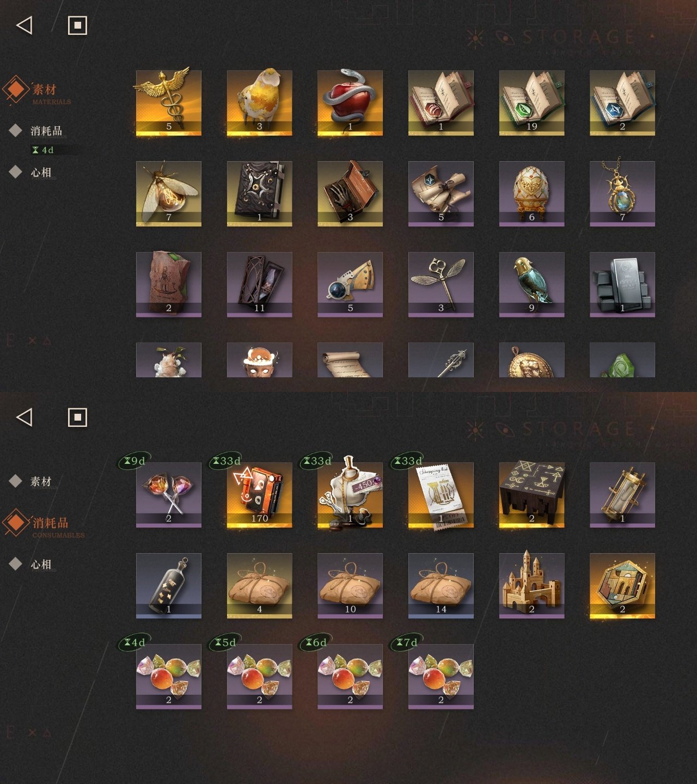Open the candy item expiring in 7d

point(441,677)
